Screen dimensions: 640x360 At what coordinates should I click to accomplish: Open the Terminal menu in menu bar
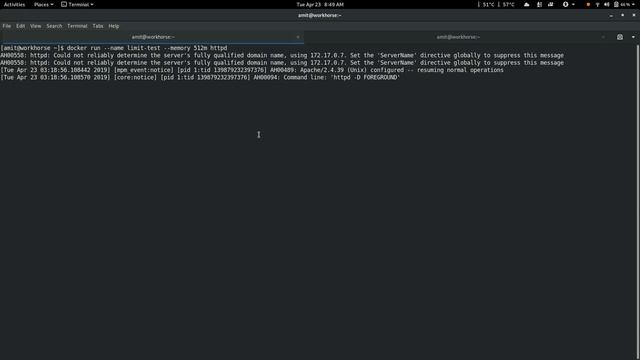click(x=77, y=26)
